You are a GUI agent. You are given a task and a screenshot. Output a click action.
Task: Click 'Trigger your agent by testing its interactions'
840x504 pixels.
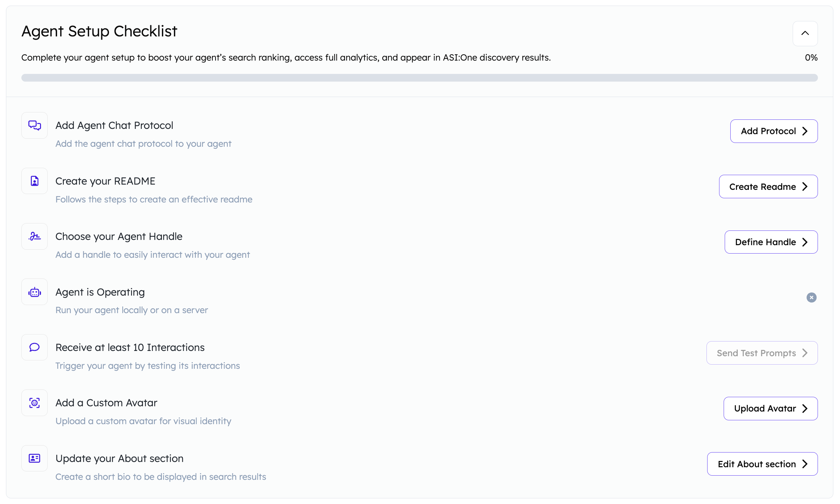[x=148, y=366]
